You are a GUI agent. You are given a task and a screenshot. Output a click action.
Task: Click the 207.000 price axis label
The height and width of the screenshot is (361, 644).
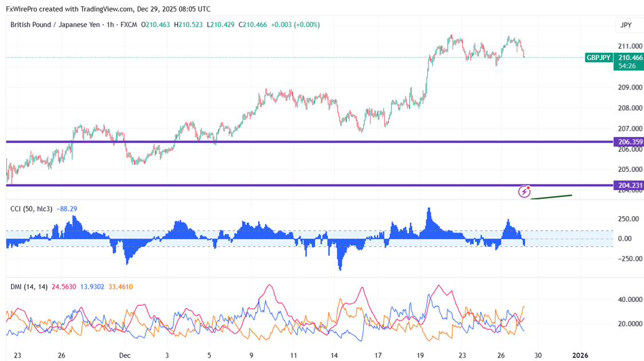pos(630,128)
